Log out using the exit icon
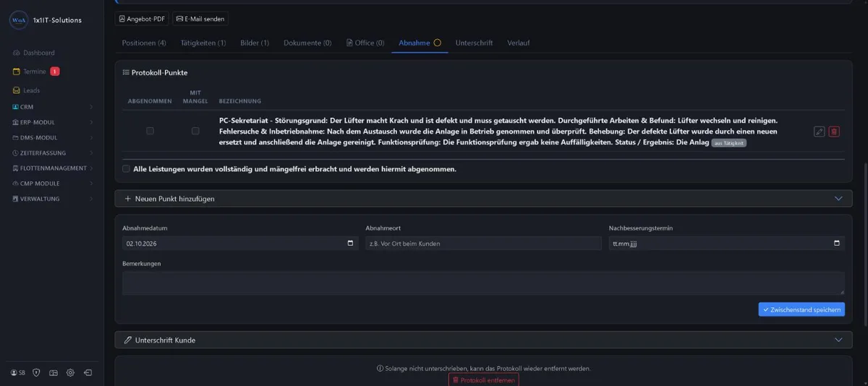This screenshot has height=386, width=868. (x=88, y=373)
